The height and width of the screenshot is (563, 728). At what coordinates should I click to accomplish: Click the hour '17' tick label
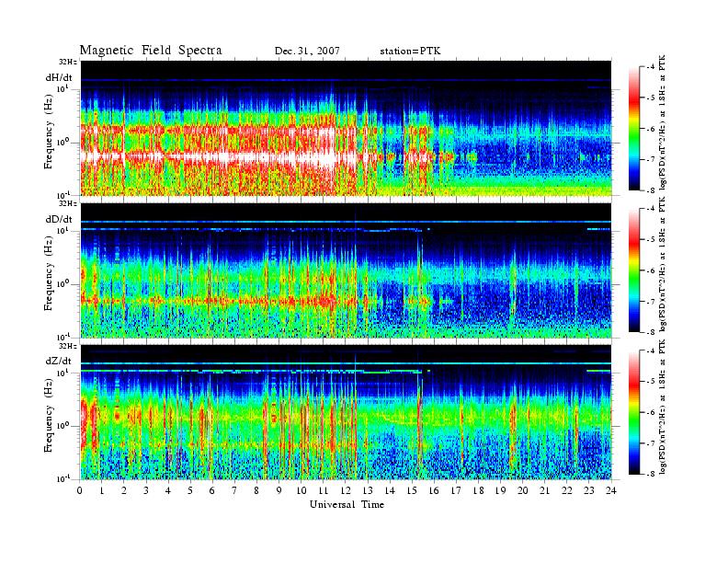(457, 490)
